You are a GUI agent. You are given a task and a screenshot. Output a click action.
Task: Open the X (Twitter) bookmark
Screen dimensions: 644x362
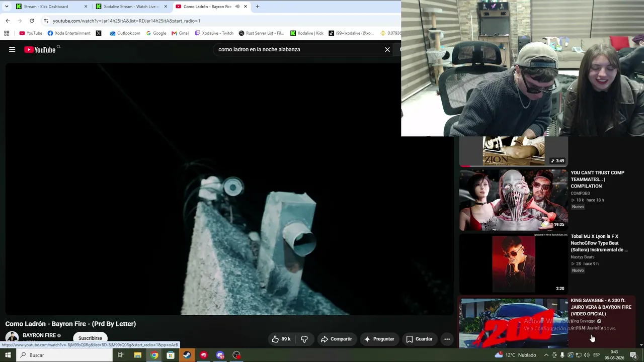point(99,33)
